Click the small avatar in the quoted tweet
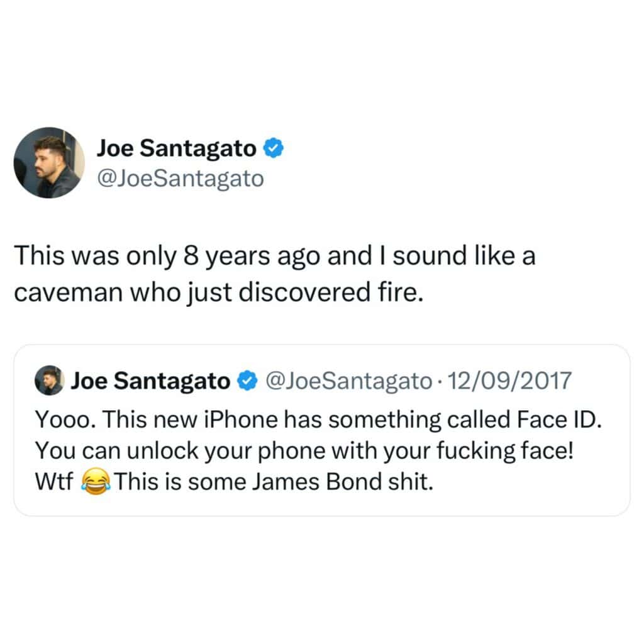 click(49, 381)
